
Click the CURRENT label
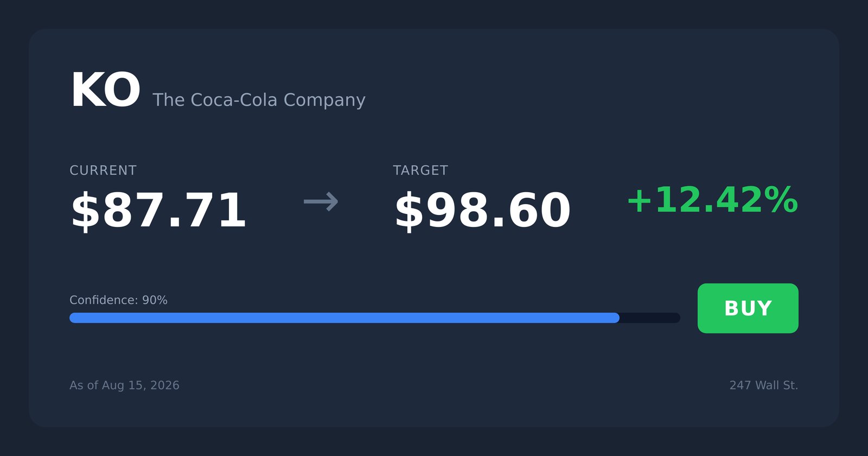click(103, 170)
